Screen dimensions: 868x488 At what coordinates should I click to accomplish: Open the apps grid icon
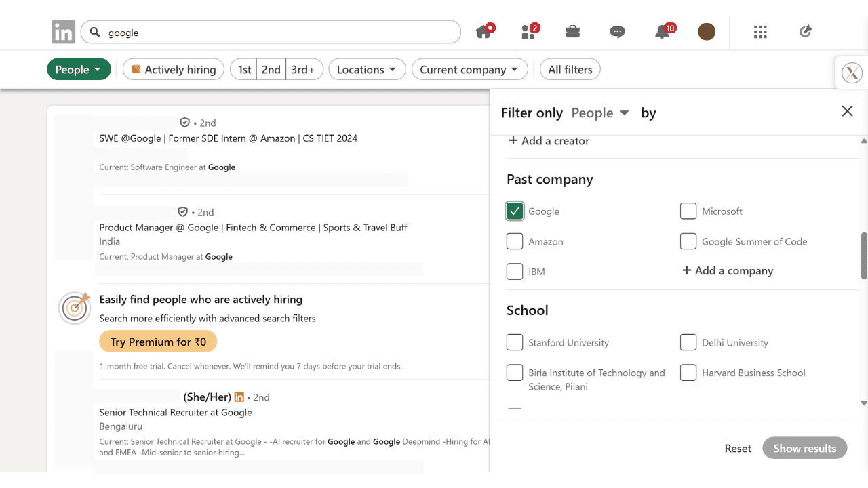pyautogui.click(x=760, y=32)
